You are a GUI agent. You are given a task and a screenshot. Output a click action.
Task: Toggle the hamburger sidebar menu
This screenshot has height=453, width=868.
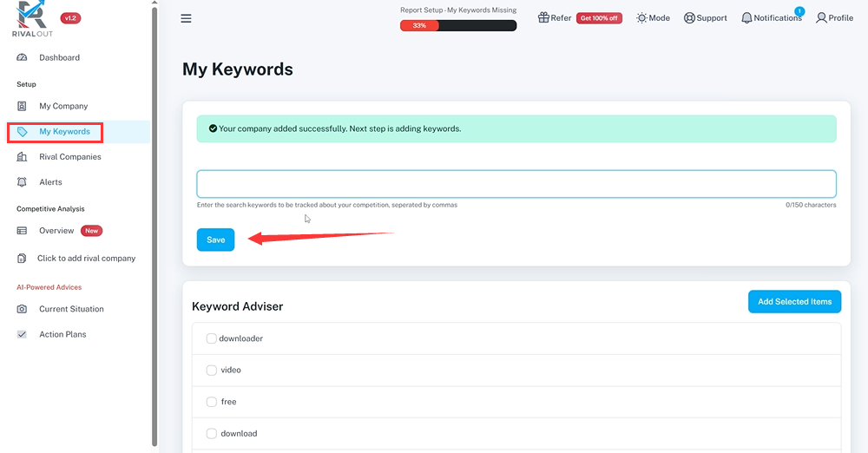[x=186, y=18]
